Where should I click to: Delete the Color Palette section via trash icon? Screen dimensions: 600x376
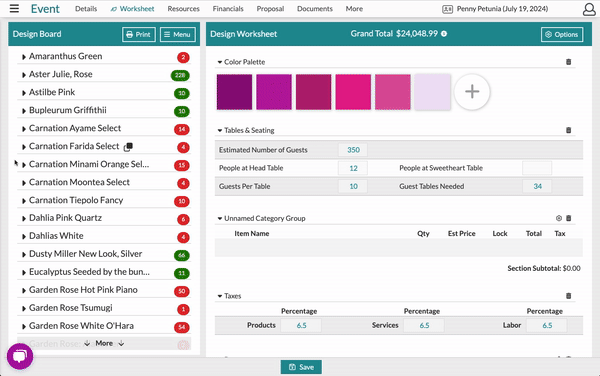click(569, 62)
